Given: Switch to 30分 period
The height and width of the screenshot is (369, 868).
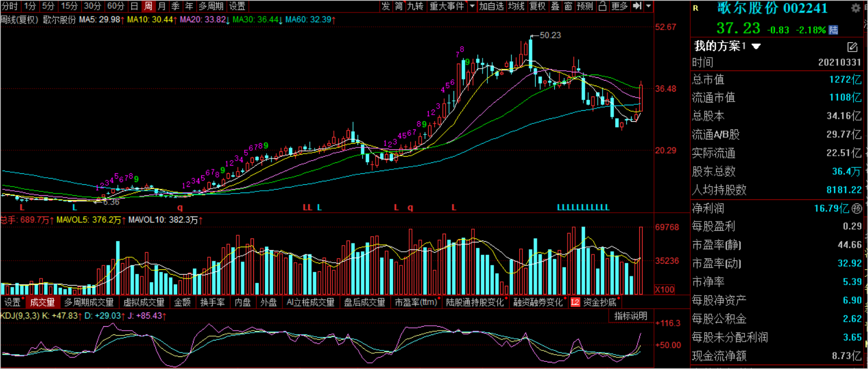Looking at the screenshot, I should pyautogui.click(x=92, y=6).
